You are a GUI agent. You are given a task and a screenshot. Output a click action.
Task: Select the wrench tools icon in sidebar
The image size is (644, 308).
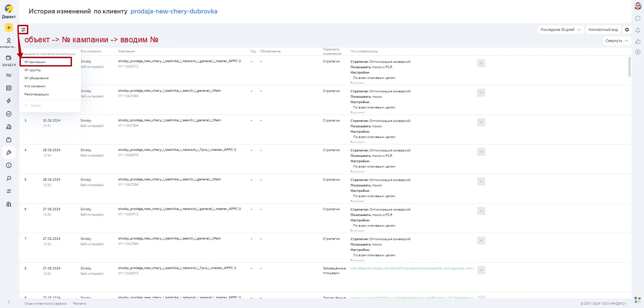pyautogui.click(x=9, y=152)
